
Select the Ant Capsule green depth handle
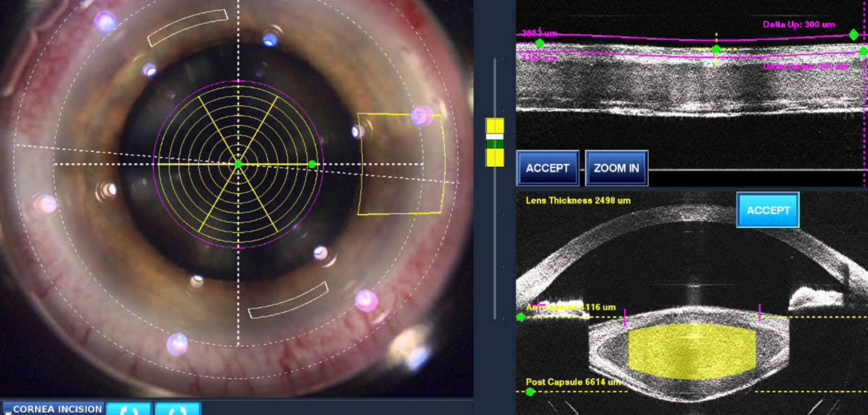coord(520,318)
